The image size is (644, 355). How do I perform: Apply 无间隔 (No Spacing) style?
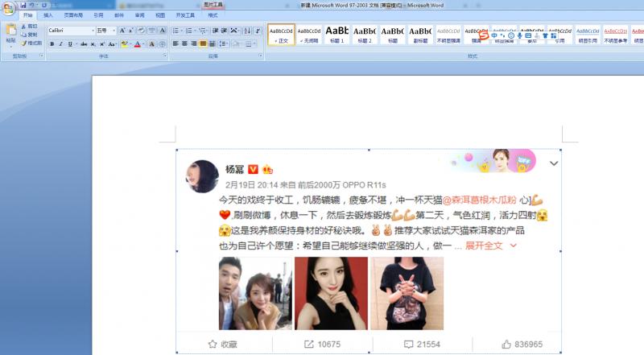point(309,35)
